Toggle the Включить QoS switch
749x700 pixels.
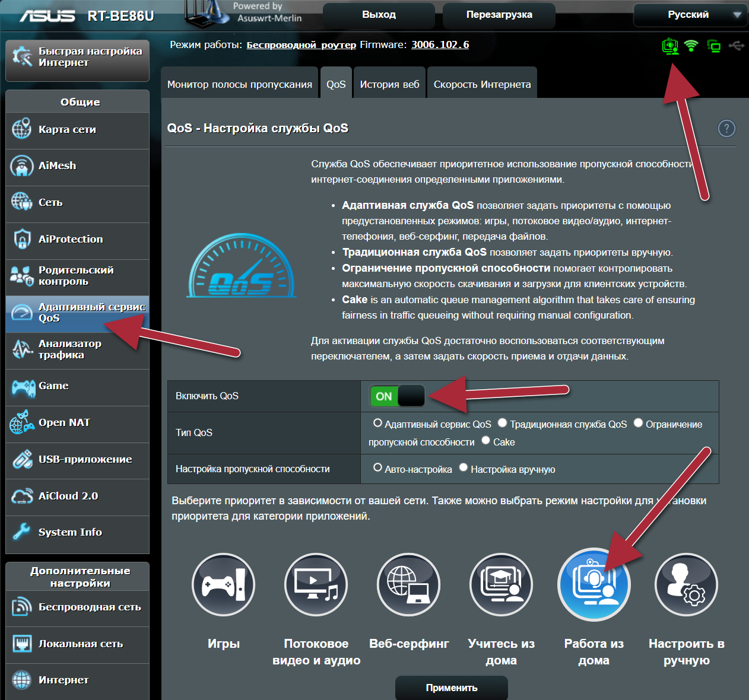[397, 396]
